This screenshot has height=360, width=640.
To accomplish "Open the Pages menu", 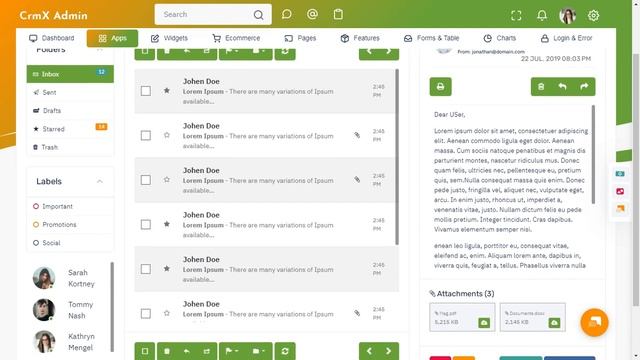I will [300, 38].
